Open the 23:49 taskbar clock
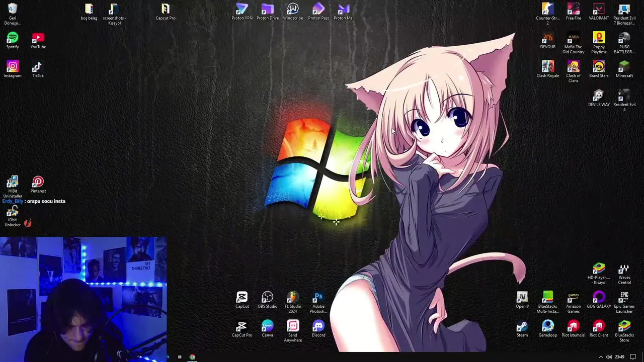 tap(619, 357)
